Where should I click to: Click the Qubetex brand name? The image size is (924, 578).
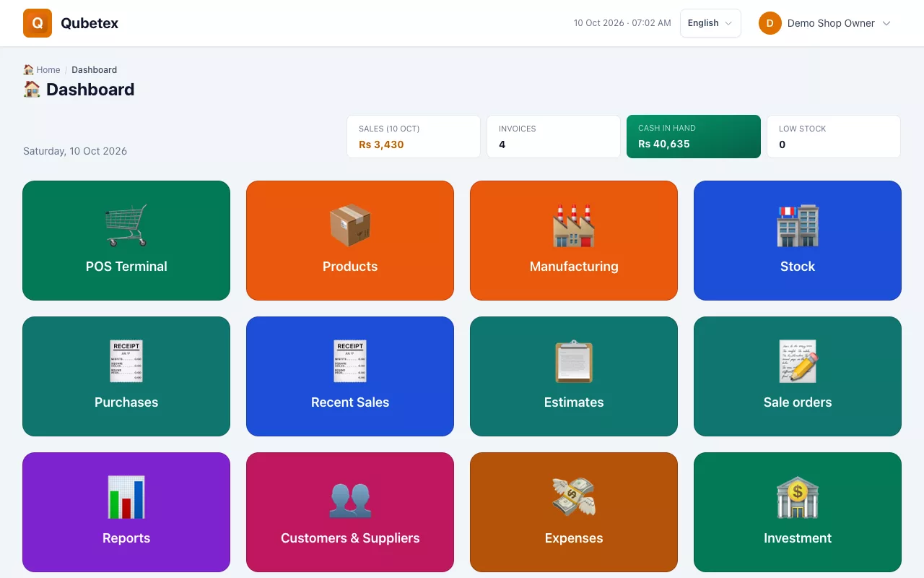click(x=90, y=23)
